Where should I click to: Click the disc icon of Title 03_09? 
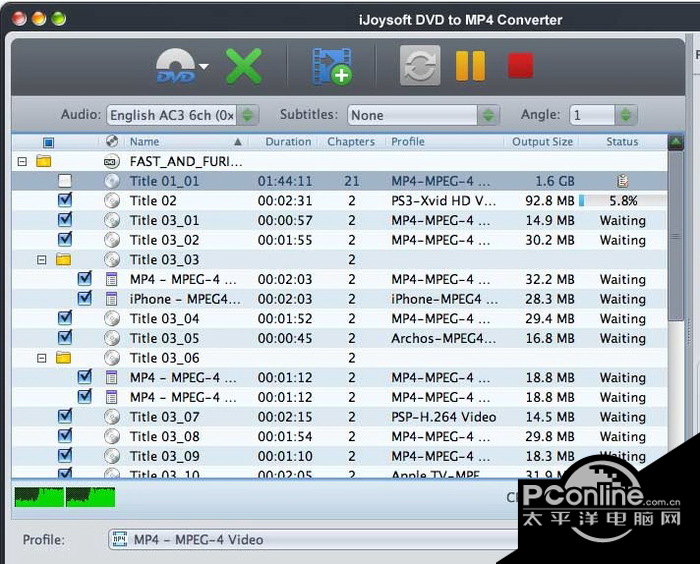click(112, 456)
